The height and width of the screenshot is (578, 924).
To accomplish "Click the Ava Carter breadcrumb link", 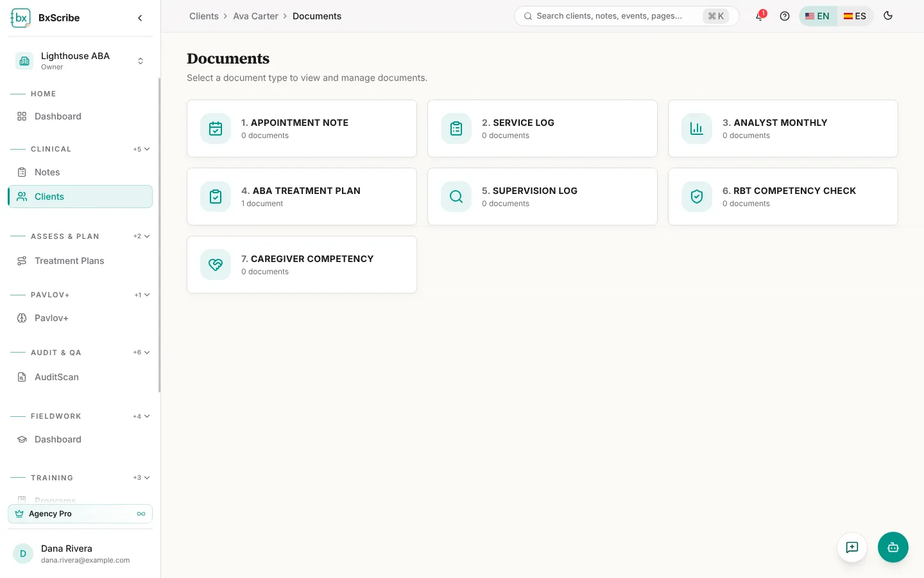I will pos(255,16).
